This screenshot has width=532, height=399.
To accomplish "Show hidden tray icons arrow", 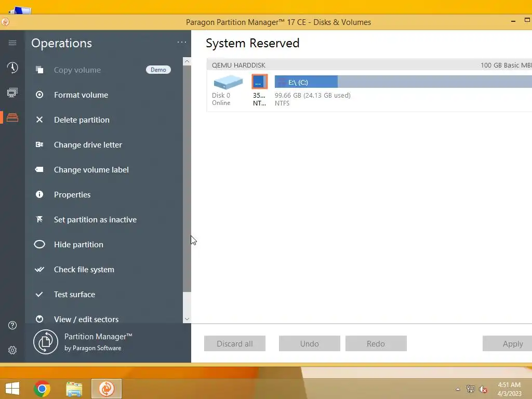I will 458,389.
